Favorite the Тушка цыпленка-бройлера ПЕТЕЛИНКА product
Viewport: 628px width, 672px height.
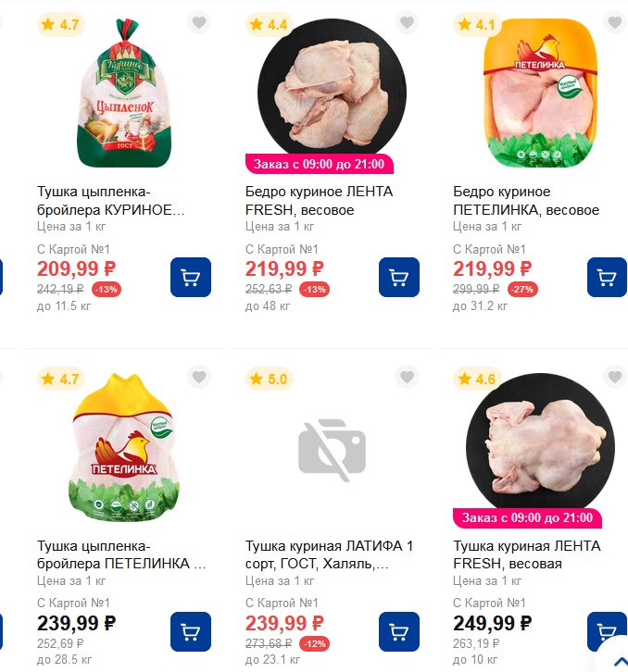199,377
